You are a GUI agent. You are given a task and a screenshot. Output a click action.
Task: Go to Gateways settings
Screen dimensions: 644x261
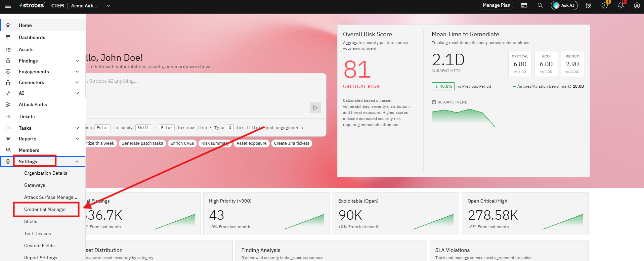[x=35, y=185]
